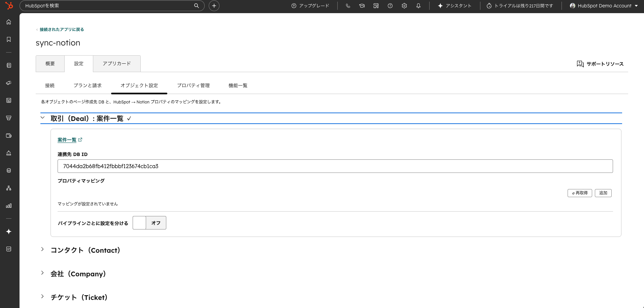This screenshot has width=644, height=308.
Task: Open the Marketplace storefront icon
Action: click(376, 6)
